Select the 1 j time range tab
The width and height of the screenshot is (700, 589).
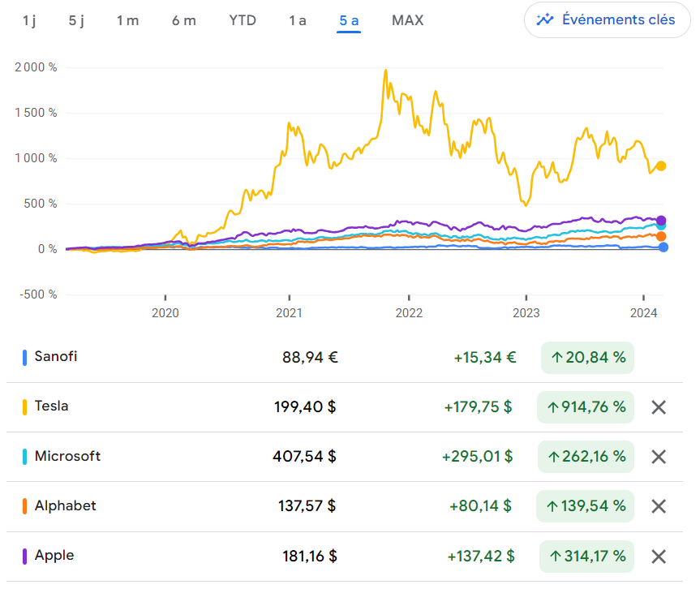29,20
